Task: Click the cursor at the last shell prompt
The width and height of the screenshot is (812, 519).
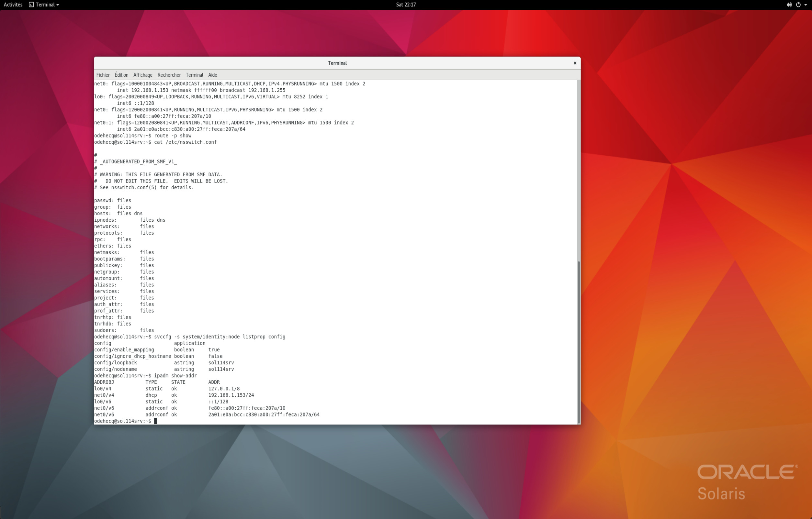Action: click(155, 421)
